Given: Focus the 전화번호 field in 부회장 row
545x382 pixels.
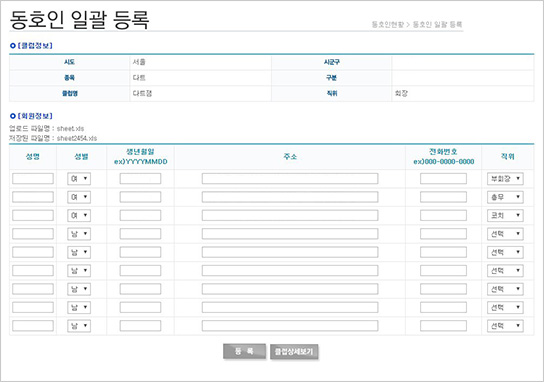Looking at the screenshot, I should click(x=443, y=179).
